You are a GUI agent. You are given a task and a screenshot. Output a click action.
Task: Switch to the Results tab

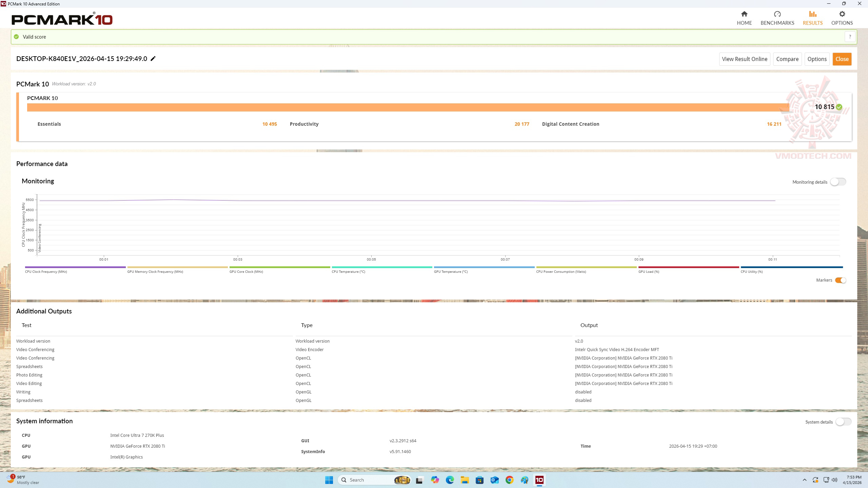(x=812, y=18)
